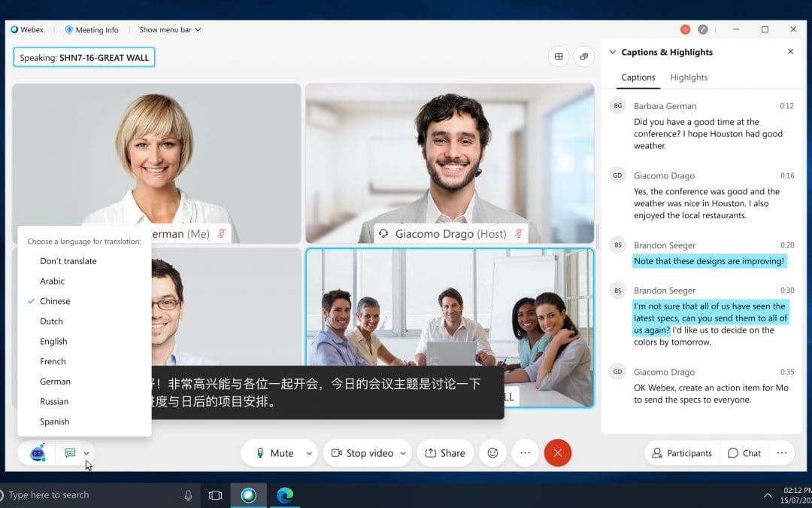Image resolution: width=812 pixels, height=508 pixels.
Task: Select Giacomo Drago's video thumbnail
Action: point(450,163)
